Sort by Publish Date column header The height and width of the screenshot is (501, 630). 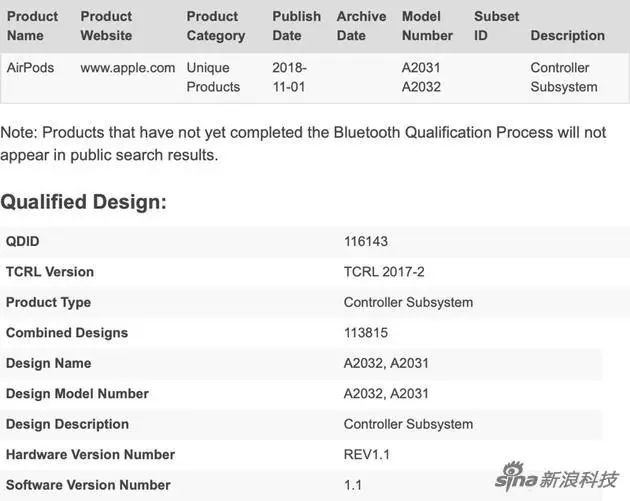296,26
